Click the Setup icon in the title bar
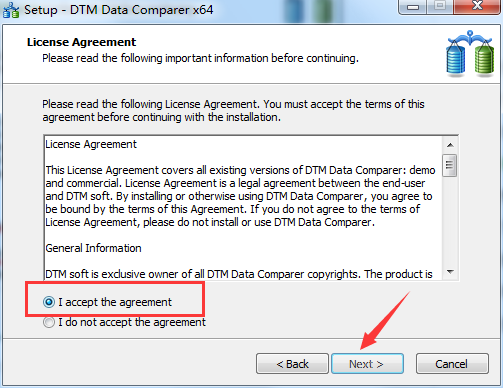This screenshot has height=388, width=503. point(11,10)
